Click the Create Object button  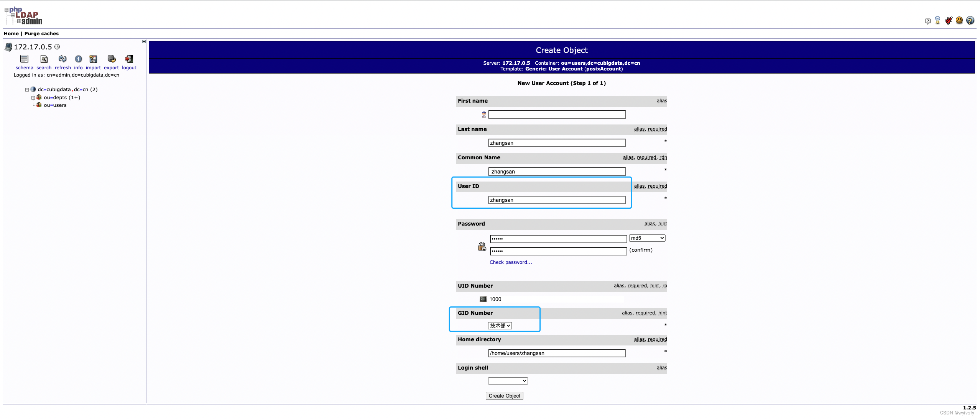(504, 395)
